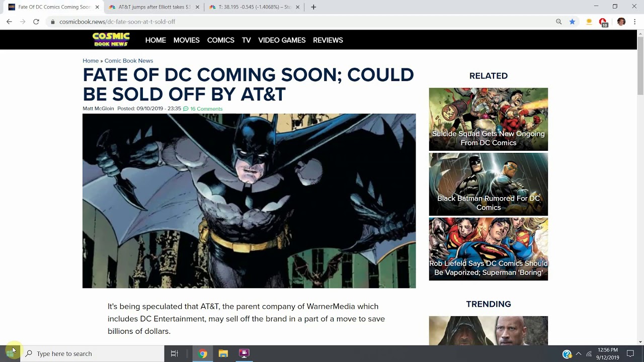Click the yellow extension icon in toolbar
The height and width of the screenshot is (362, 644).
pyautogui.click(x=589, y=22)
